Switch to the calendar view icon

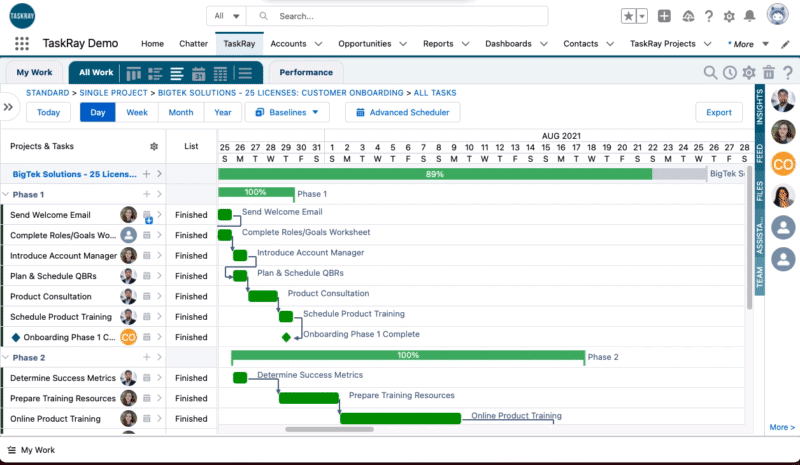point(198,74)
